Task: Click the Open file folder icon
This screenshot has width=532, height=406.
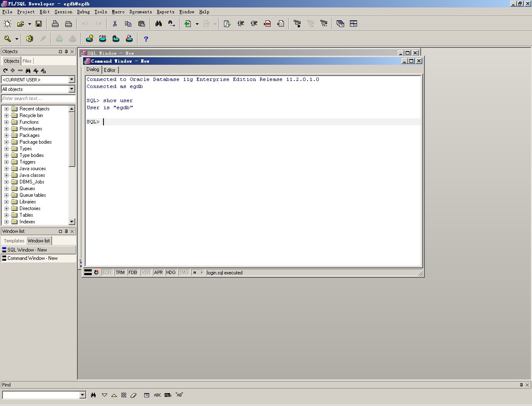Action: (x=20, y=24)
